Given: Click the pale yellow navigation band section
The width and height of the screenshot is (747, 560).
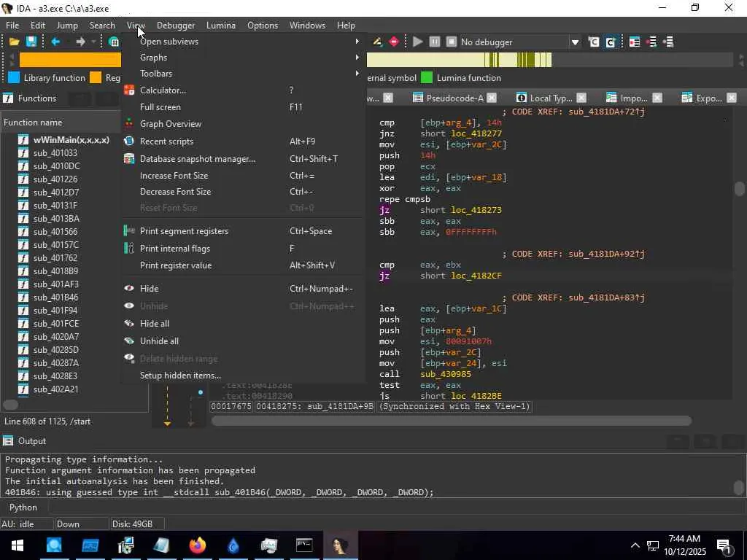Looking at the screenshot, I should [x=425, y=60].
